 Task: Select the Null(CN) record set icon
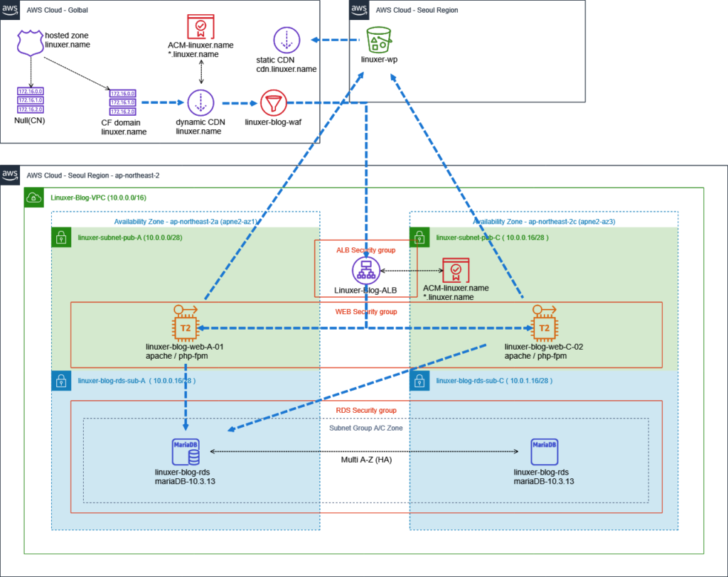31,100
